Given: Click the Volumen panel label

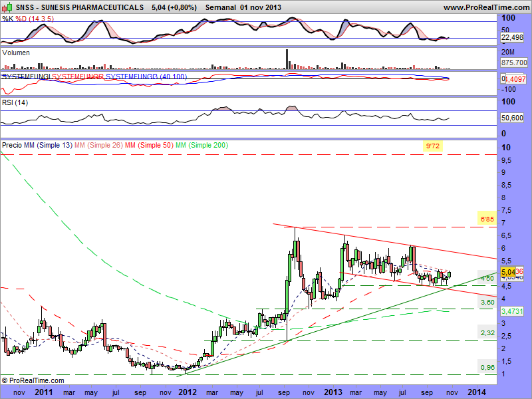Looking at the screenshot, I should click(15, 53).
